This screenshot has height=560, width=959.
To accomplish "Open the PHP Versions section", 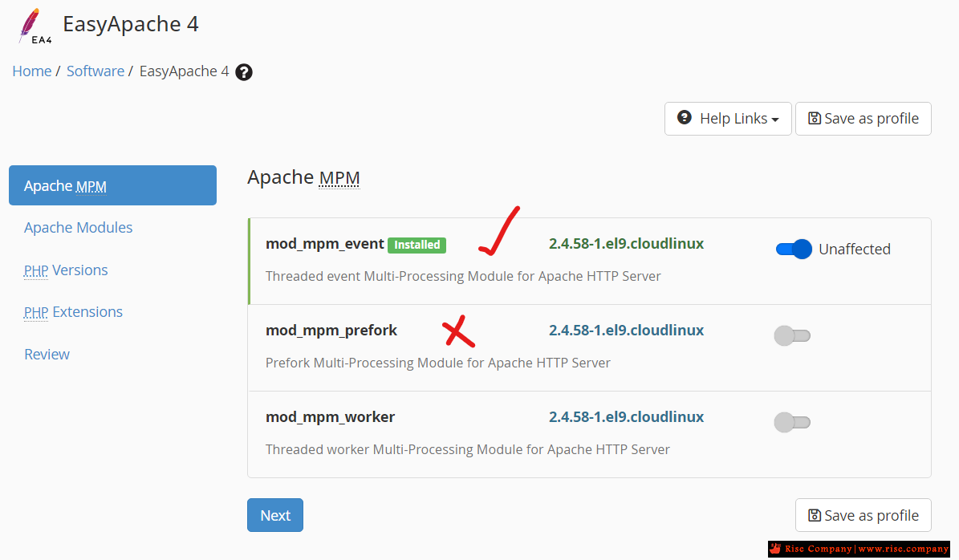I will tap(66, 270).
